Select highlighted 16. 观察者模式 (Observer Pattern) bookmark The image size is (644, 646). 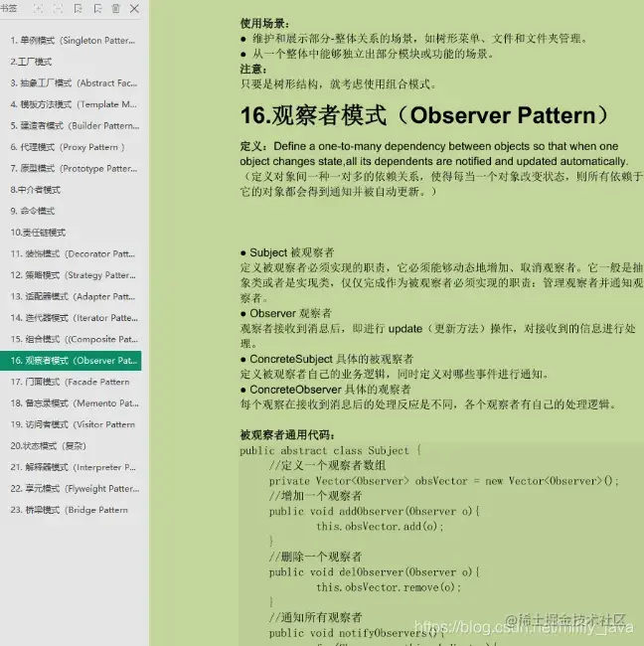(71, 361)
